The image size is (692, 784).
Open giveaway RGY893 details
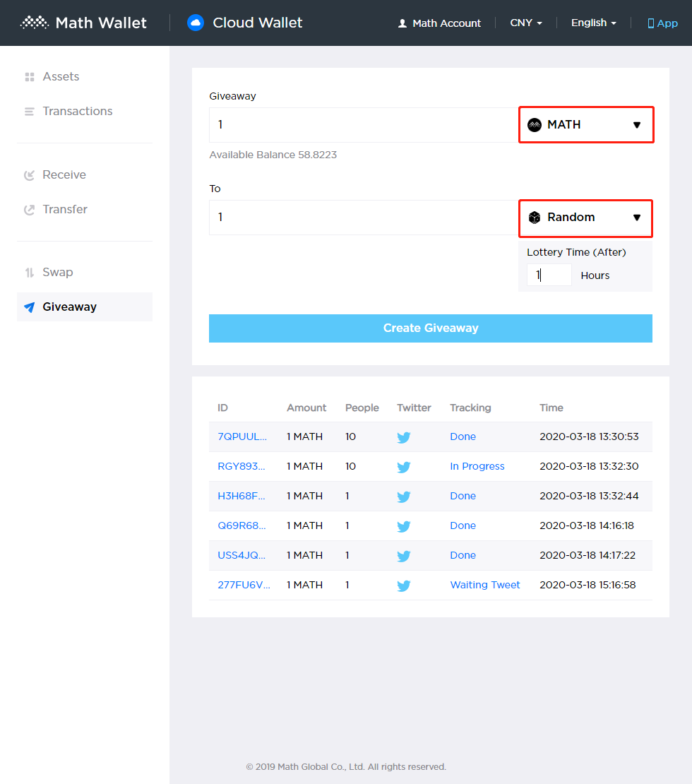[x=243, y=467]
